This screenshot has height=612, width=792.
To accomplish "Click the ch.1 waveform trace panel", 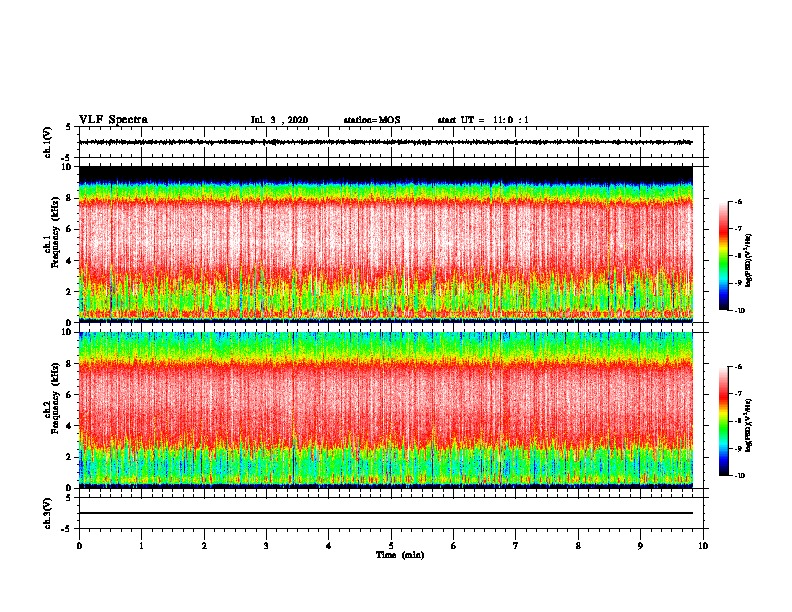I will coord(391,142).
